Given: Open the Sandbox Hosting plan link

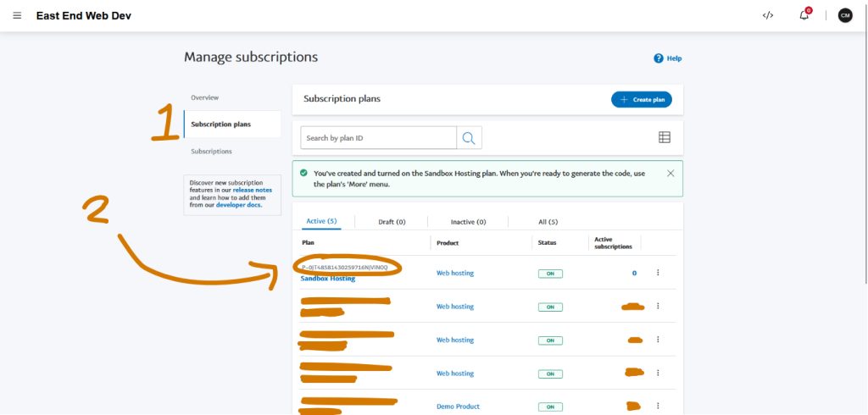Looking at the screenshot, I should (328, 279).
